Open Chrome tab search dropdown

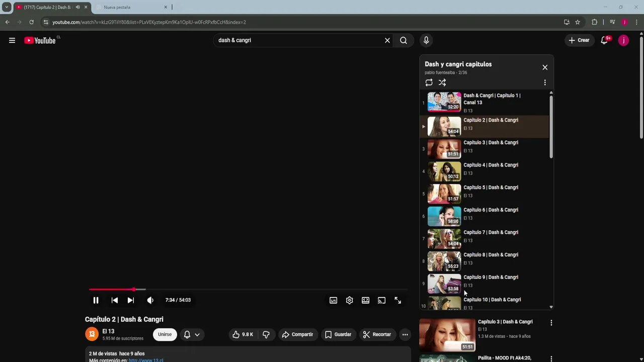(7, 7)
